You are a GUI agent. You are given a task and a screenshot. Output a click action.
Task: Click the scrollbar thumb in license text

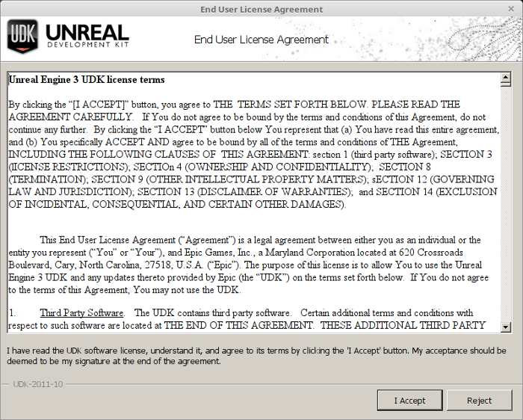point(506,84)
